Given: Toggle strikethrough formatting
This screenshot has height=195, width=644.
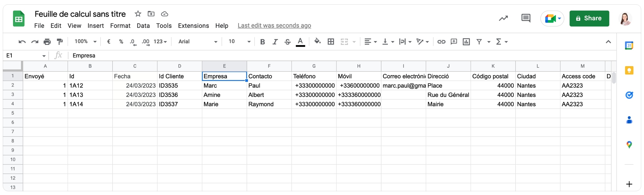Looking at the screenshot, I should click(288, 42).
